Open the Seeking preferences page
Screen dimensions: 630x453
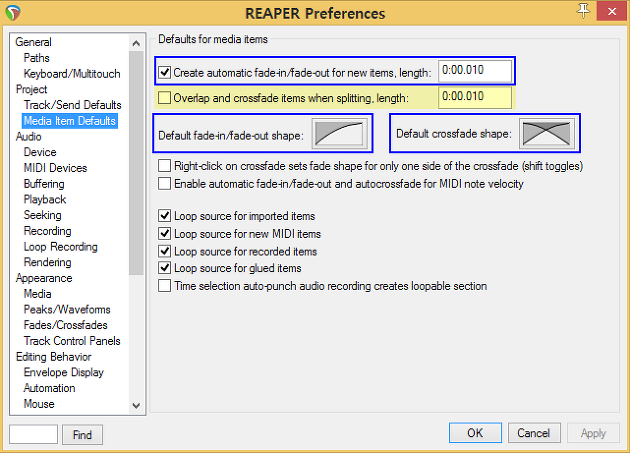point(42,215)
